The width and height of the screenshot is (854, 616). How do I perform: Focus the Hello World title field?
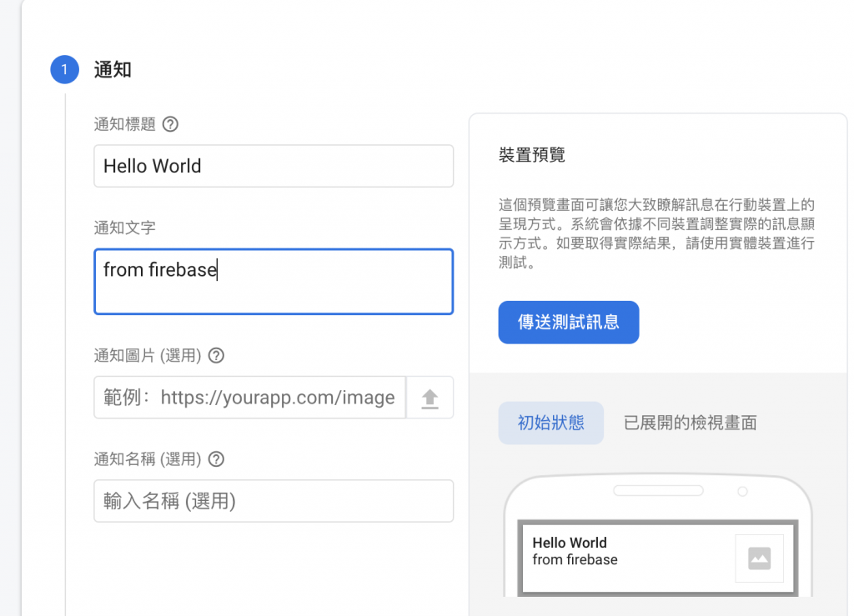tap(274, 166)
